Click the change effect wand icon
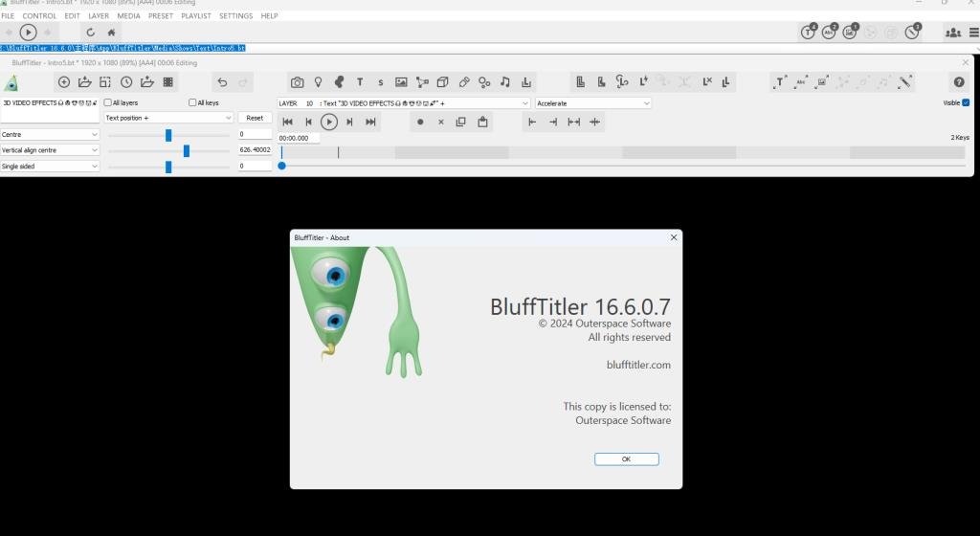This screenshot has height=536, width=980. coord(904,82)
